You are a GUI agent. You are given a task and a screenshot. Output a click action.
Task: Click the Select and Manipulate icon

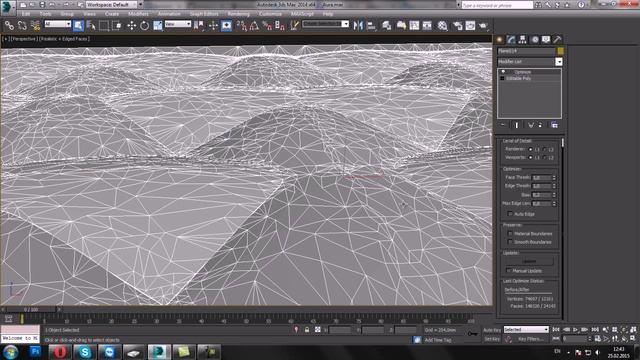click(x=213, y=26)
